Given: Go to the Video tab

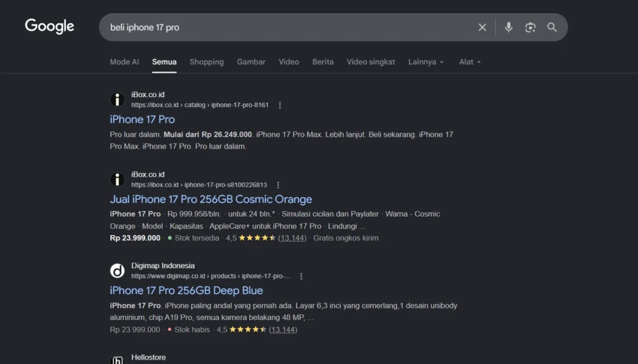Looking at the screenshot, I should [289, 62].
